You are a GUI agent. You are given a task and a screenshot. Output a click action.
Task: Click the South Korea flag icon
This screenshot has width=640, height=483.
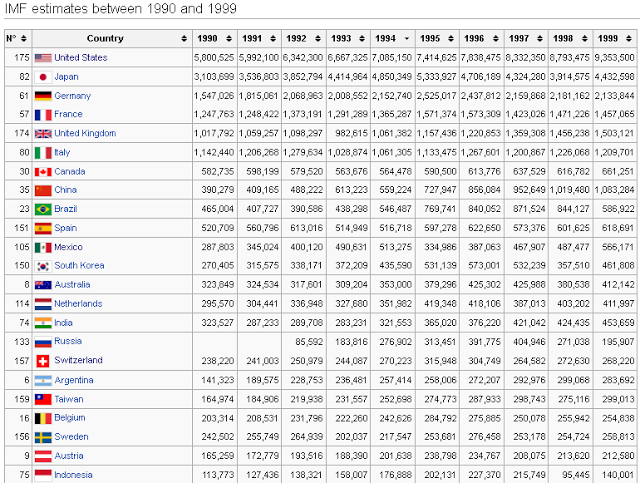point(43,266)
